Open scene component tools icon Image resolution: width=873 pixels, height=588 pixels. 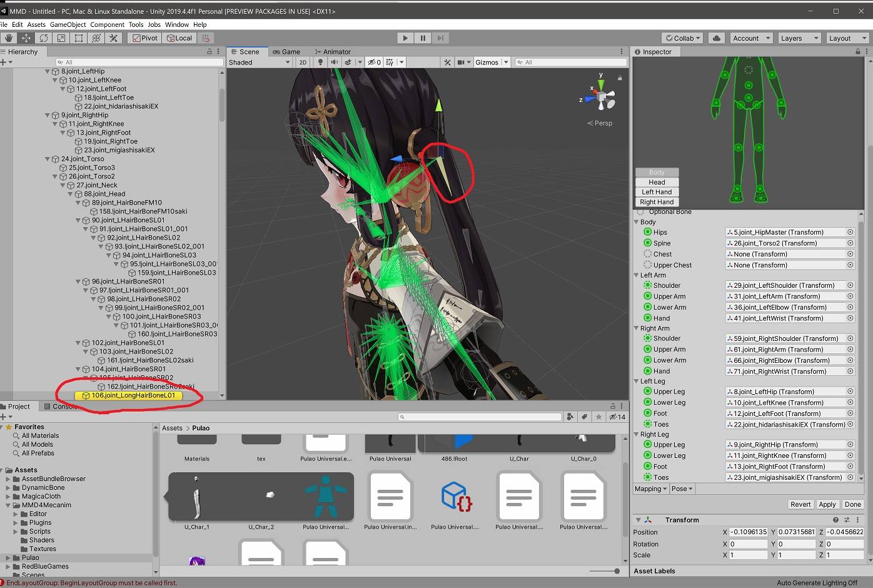pyautogui.click(x=447, y=63)
